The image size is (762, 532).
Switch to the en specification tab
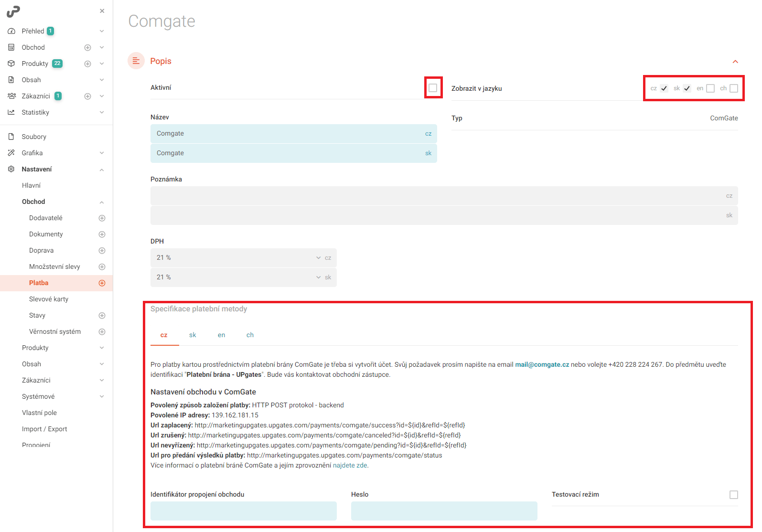click(221, 335)
